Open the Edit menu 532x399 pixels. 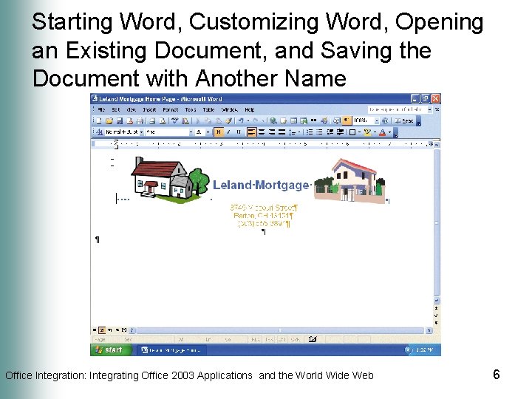pyautogui.click(x=116, y=109)
